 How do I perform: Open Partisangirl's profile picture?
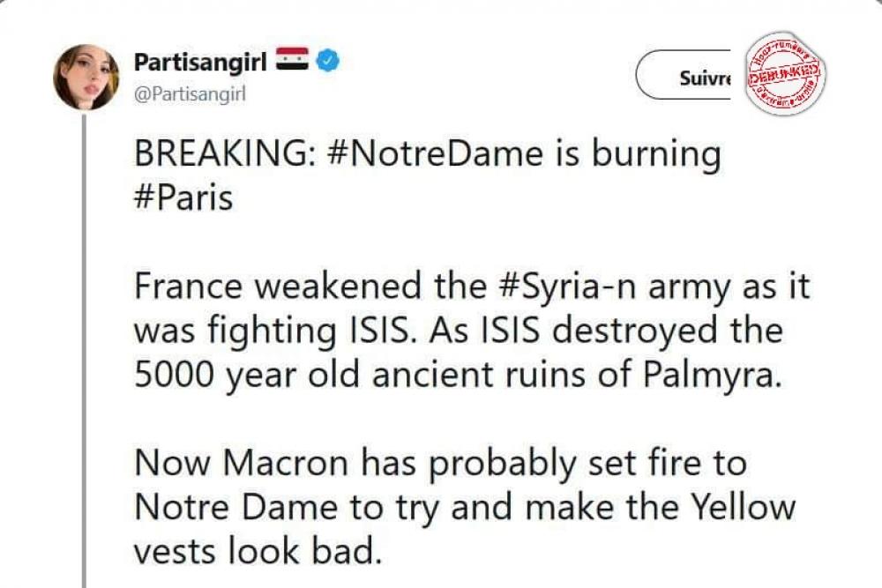[86, 77]
